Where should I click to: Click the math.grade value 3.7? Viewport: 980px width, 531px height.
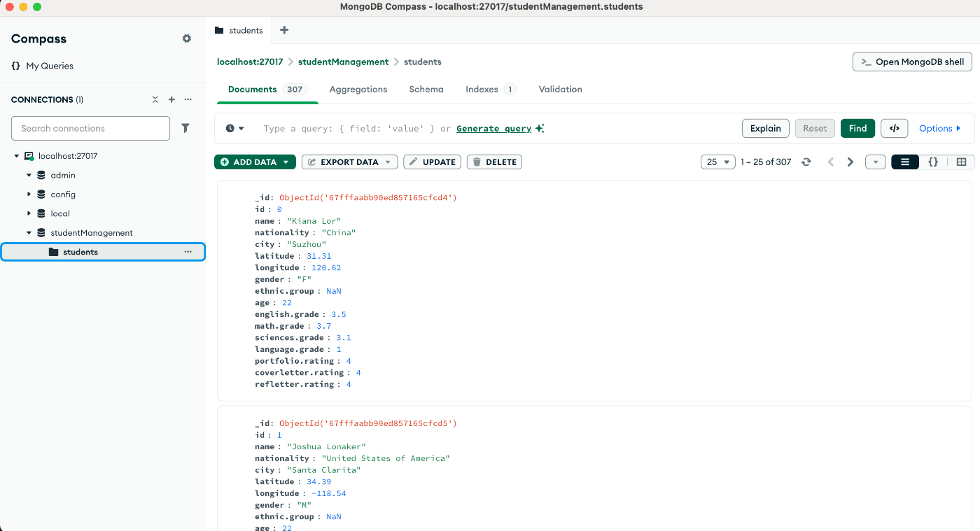[323, 326]
